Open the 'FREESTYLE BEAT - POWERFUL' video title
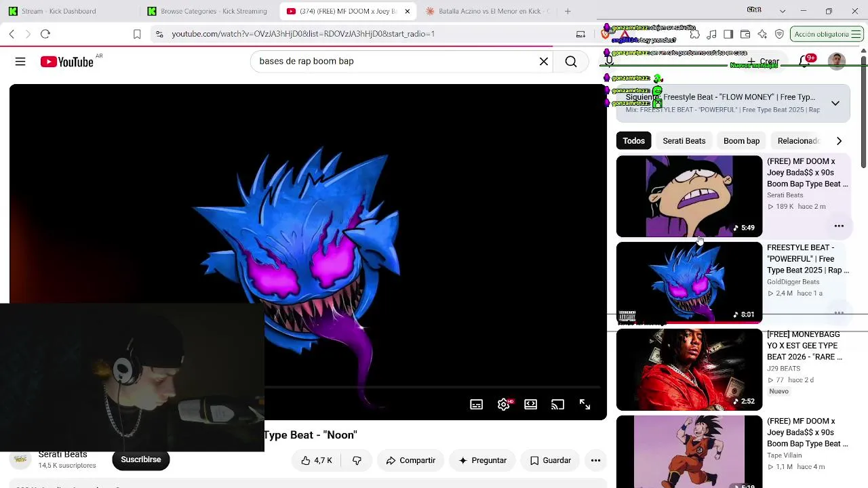868x488 pixels. coord(808,259)
